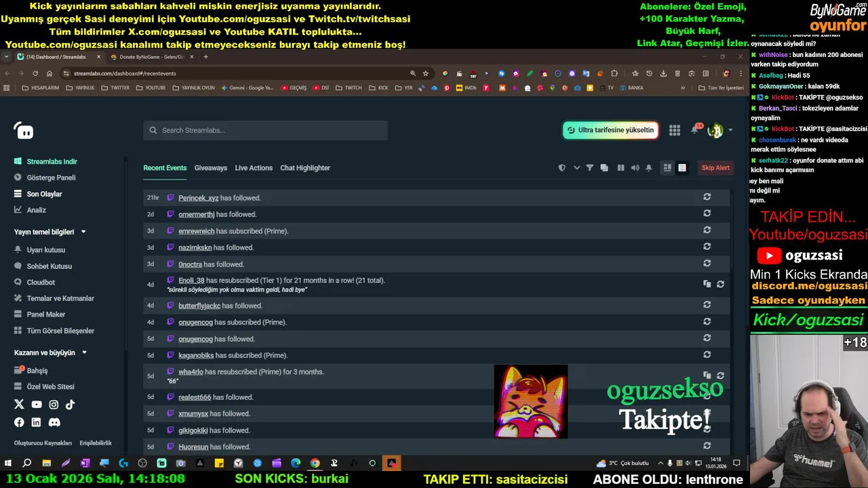Expand the chevron dropdown in events toolbar

click(x=576, y=168)
